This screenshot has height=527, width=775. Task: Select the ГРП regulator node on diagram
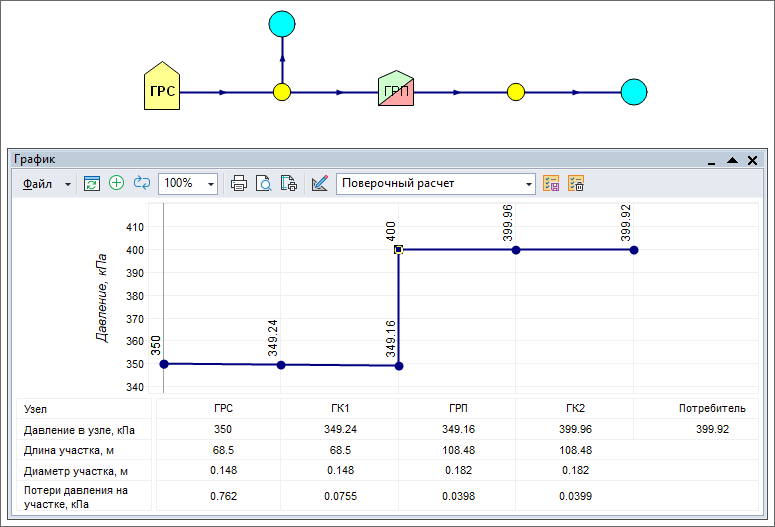pyautogui.click(x=397, y=93)
